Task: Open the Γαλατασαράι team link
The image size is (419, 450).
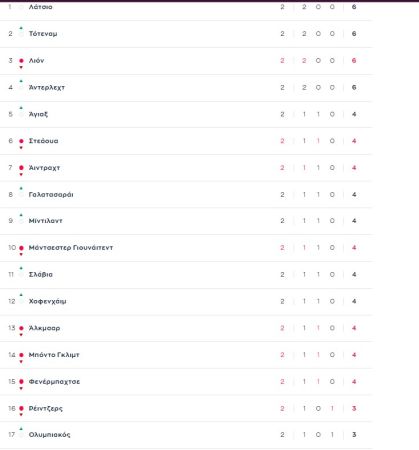Action: point(51,195)
